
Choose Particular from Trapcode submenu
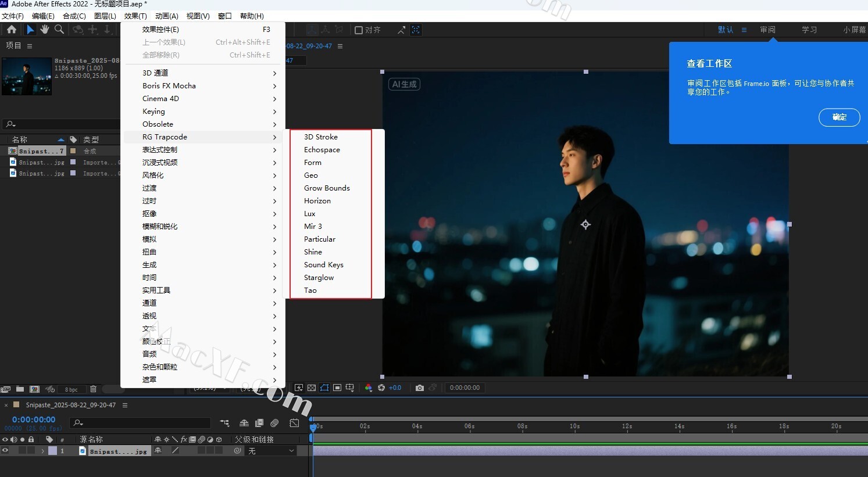(320, 239)
